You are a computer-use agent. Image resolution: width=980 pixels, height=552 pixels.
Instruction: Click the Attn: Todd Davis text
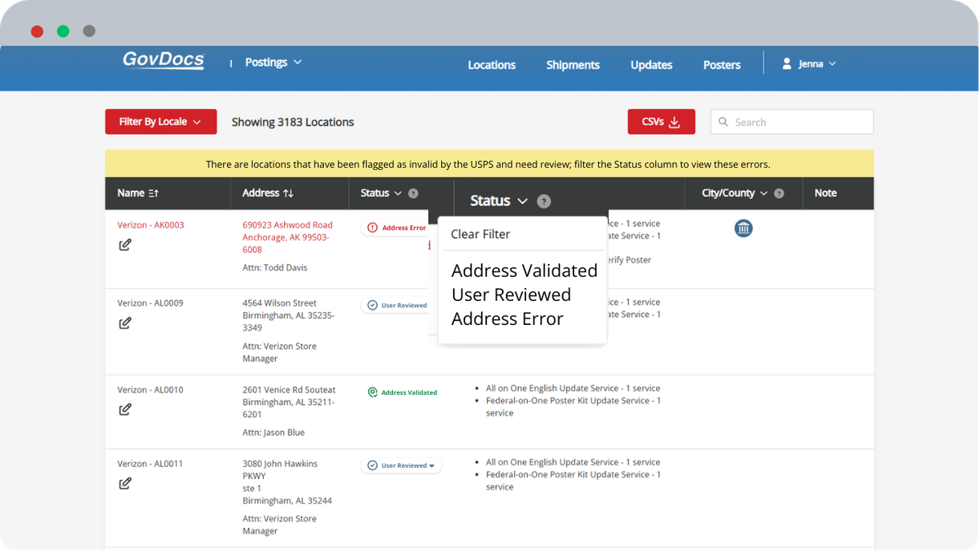pyautogui.click(x=275, y=268)
